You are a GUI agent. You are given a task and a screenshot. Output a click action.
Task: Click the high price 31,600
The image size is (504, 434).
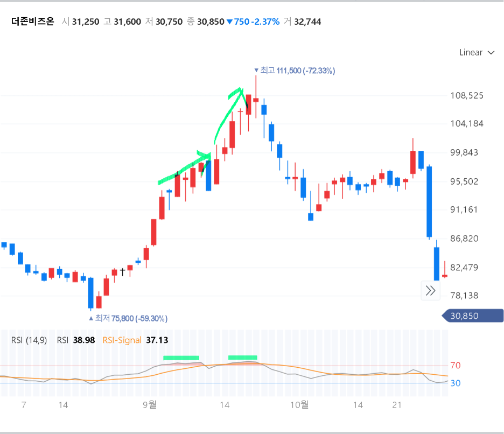(127, 22)
